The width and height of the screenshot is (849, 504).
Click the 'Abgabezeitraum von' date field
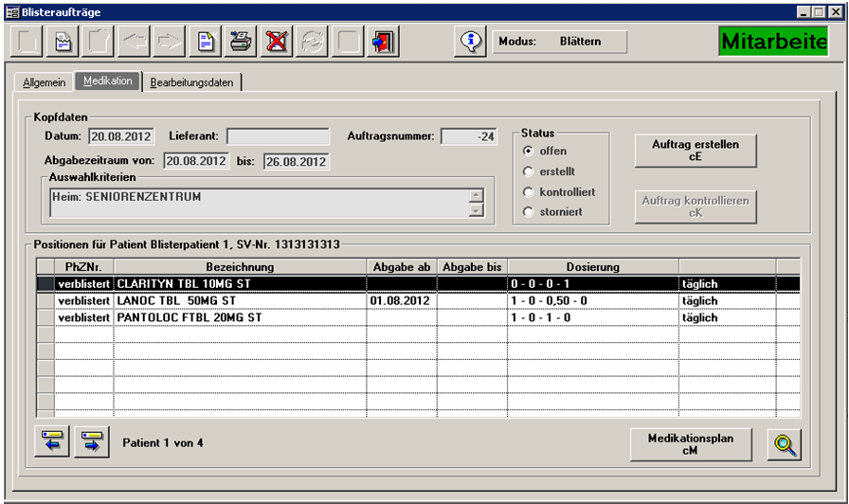(196, 160)
